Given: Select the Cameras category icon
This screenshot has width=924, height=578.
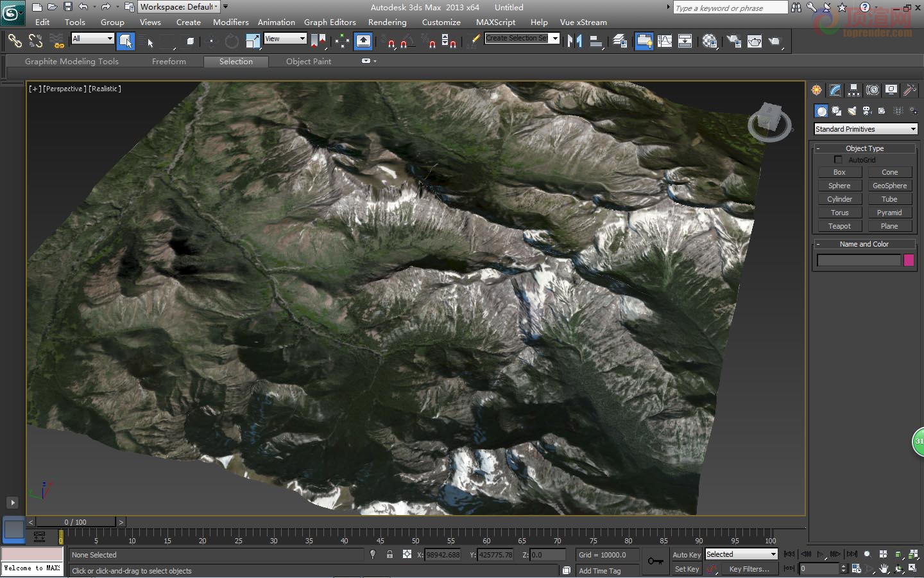Looking at the screenshot, I should tap(867, 111).
